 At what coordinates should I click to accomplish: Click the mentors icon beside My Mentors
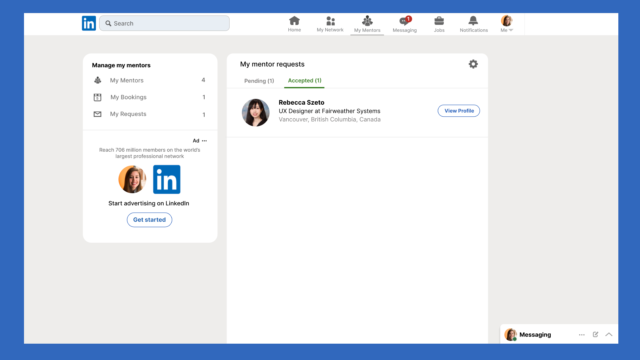[x=98, y=80]
